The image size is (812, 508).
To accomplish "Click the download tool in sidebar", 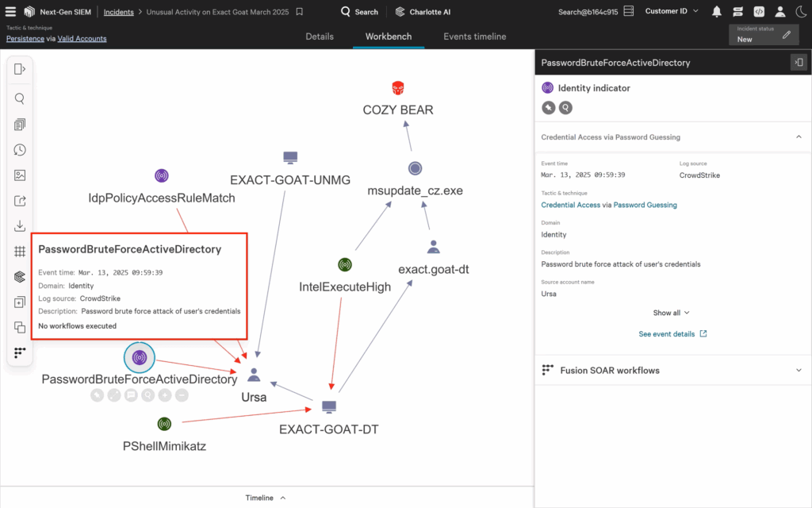I will coord(20,226).
